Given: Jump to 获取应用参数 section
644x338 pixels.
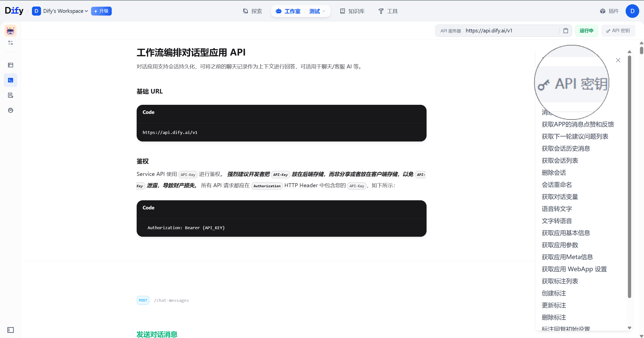Looking at the screenshot, I should (560, 245).
